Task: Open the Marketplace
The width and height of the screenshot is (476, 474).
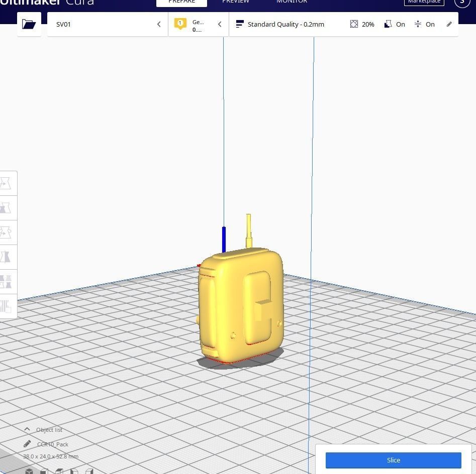Action: click(424, 2)
